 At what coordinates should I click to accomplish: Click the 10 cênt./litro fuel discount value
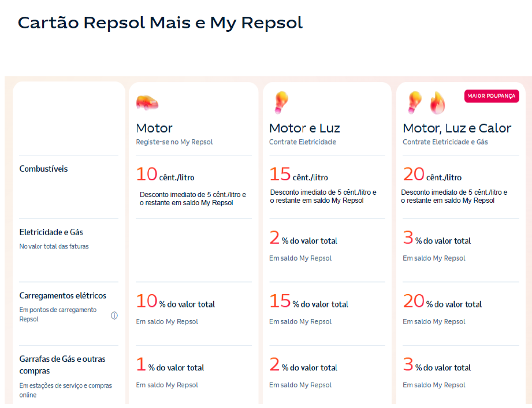[x=165, y=175]
